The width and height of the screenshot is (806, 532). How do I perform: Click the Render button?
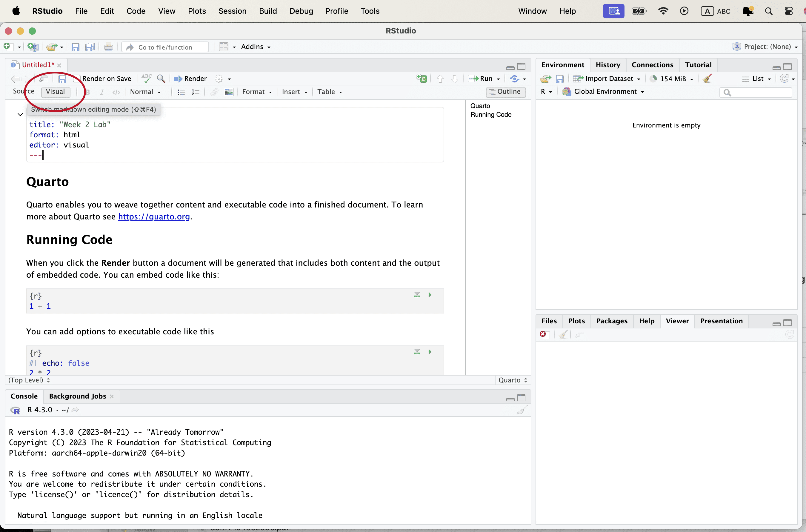(190, 79)
